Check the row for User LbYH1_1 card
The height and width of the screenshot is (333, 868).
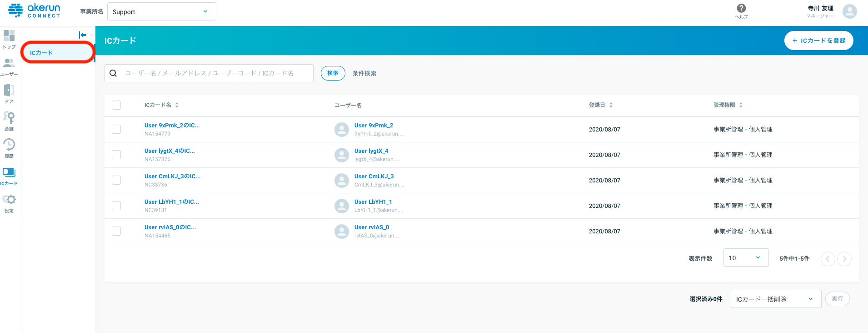pos(116,206)
